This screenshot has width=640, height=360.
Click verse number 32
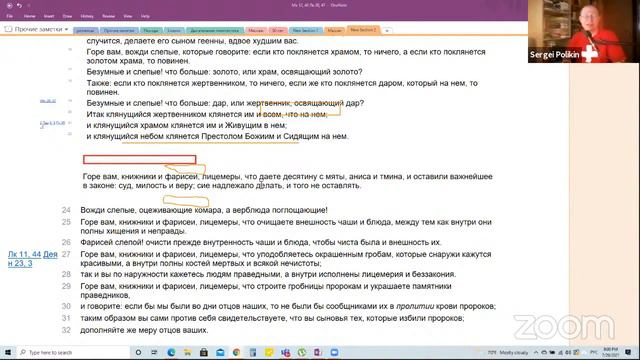click(x=66, y=330)
